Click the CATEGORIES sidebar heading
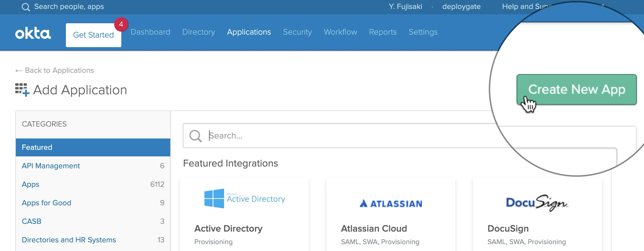This screenshot has width=644, height=251. pos(44,124)
